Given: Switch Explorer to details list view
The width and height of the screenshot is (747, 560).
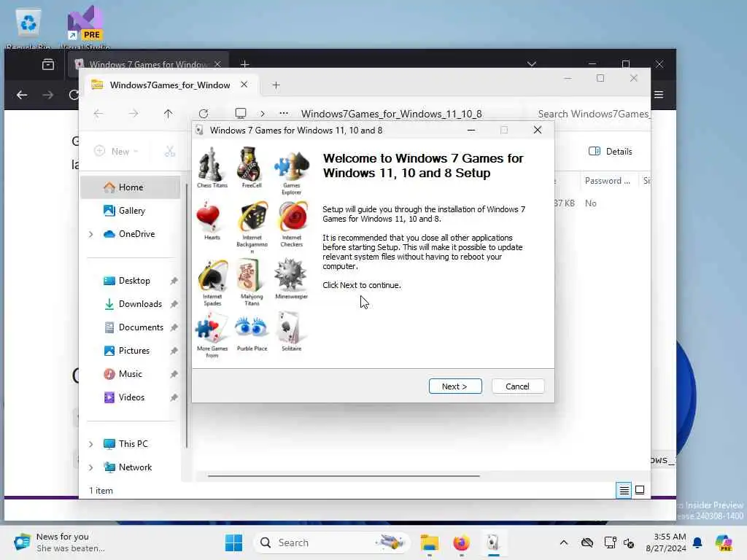Looking at the screenshot, I should 624,490.
